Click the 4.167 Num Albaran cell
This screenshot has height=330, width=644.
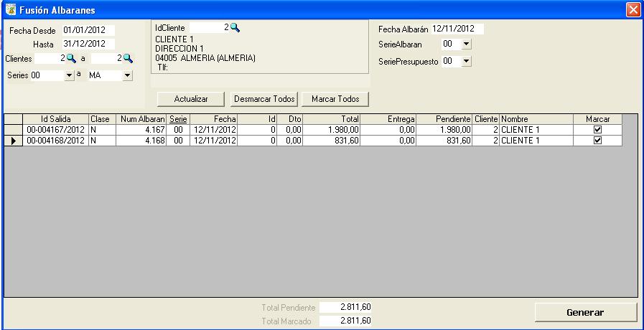coord(142,130)
